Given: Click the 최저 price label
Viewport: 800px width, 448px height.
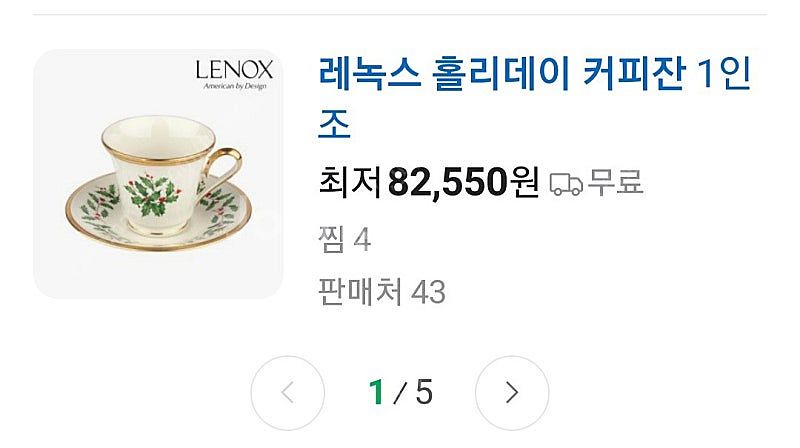Looking at the screenshot, I should pos(350,182).
